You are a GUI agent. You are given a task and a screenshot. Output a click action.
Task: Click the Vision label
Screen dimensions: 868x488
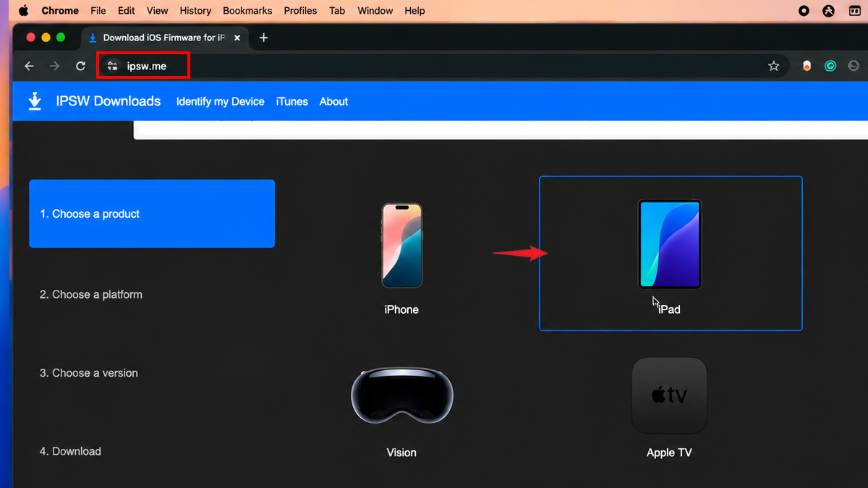401,453
